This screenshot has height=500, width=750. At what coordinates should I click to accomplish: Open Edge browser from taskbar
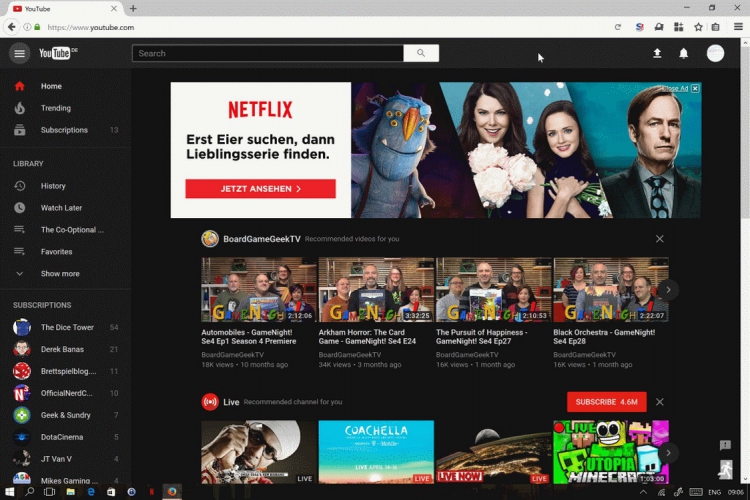(91, 491)
